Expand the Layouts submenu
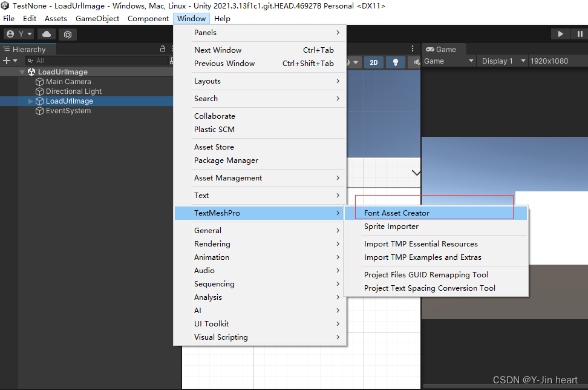Viewport: 588px width, 390px height. click(x=260, y=81)
